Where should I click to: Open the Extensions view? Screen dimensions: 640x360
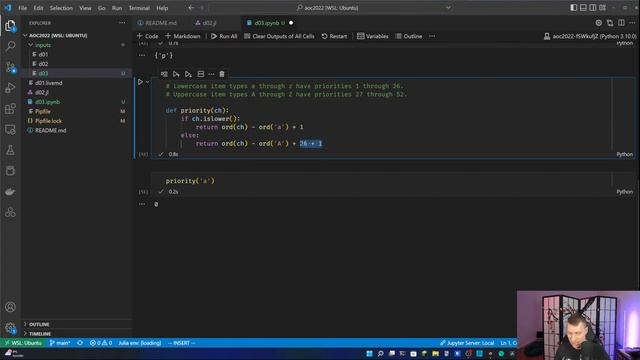click(10, 109)
